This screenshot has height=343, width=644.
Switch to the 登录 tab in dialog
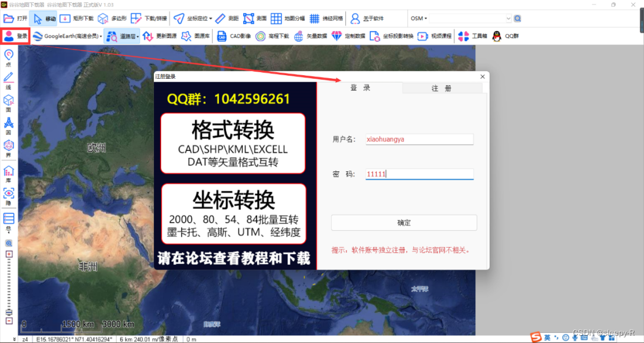pyautogui.click(x=360, y=88)
